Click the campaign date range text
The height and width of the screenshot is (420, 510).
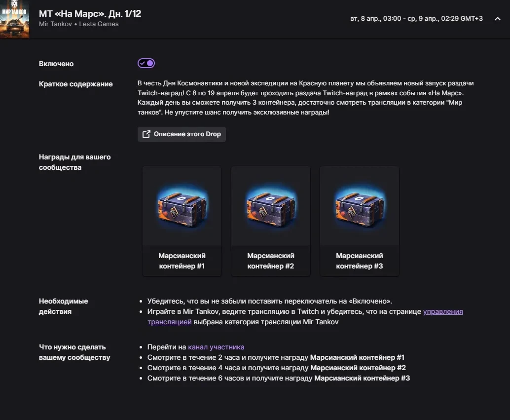pyautogui.click(x=416, y=19)
